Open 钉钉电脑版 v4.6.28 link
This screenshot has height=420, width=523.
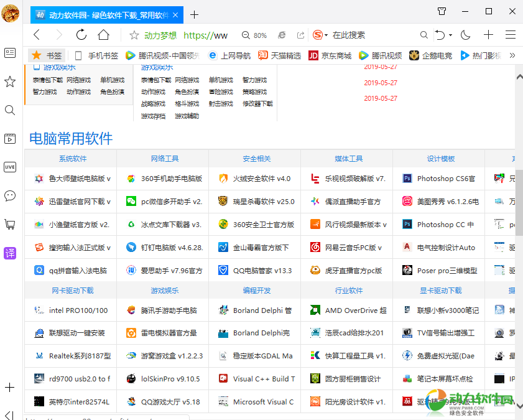point(172,248)
